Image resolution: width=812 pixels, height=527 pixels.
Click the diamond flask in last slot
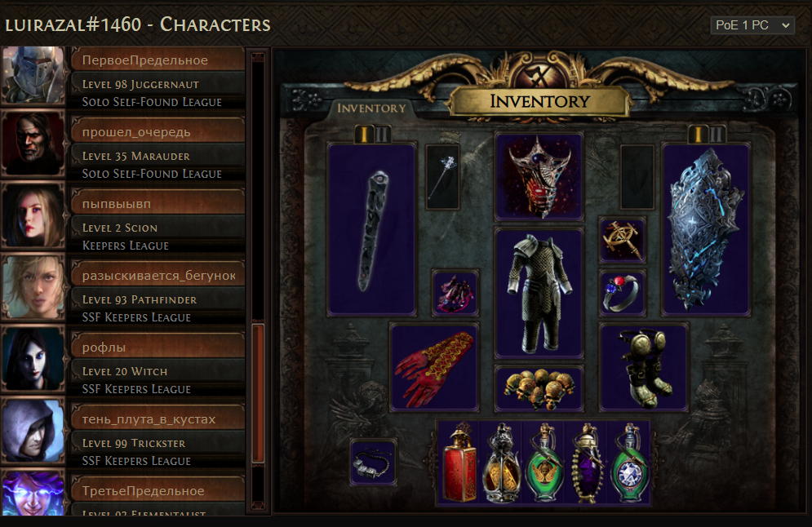pos(629,463)
